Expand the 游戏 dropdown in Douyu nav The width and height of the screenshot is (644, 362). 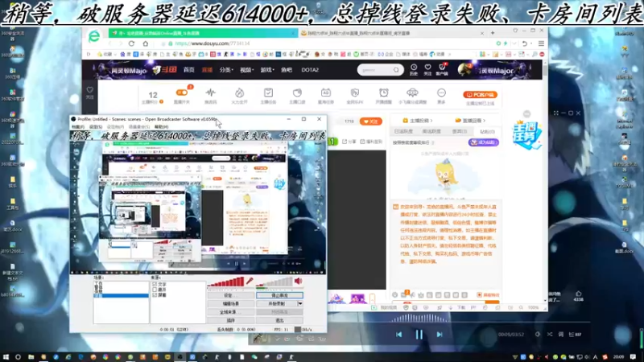267,70
